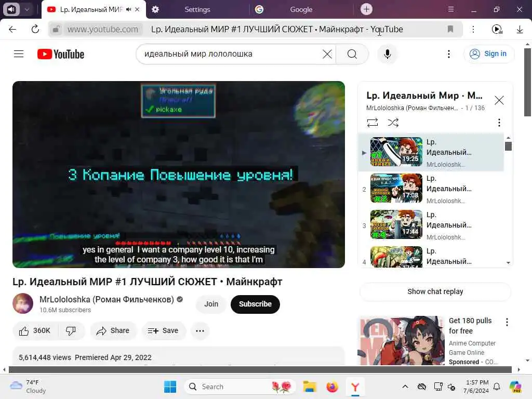Switch to the Settings tab
The width and height of the screenshot is (532, 399).
(x=197, y=9)
